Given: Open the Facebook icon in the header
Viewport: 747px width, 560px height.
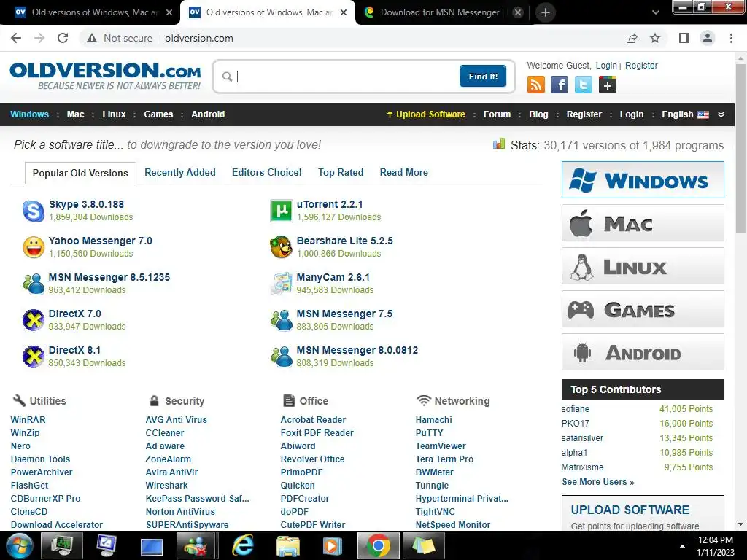Looking at the screenshot, I should (x=560, y=85).
